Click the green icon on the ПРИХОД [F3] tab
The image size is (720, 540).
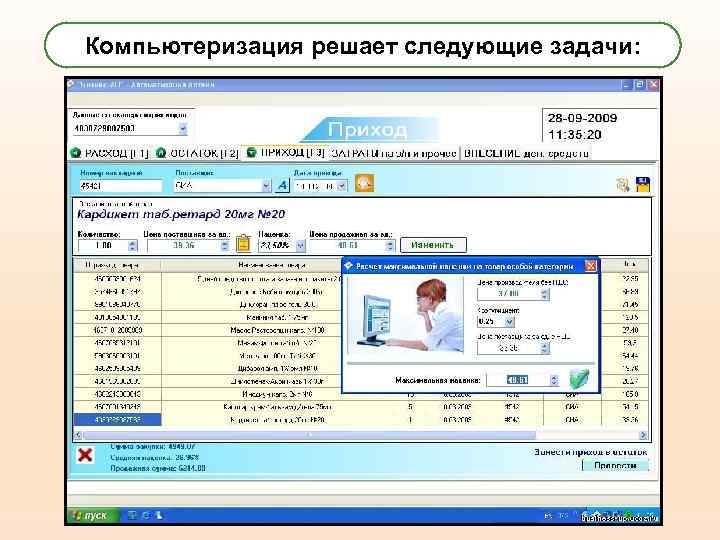252,152
